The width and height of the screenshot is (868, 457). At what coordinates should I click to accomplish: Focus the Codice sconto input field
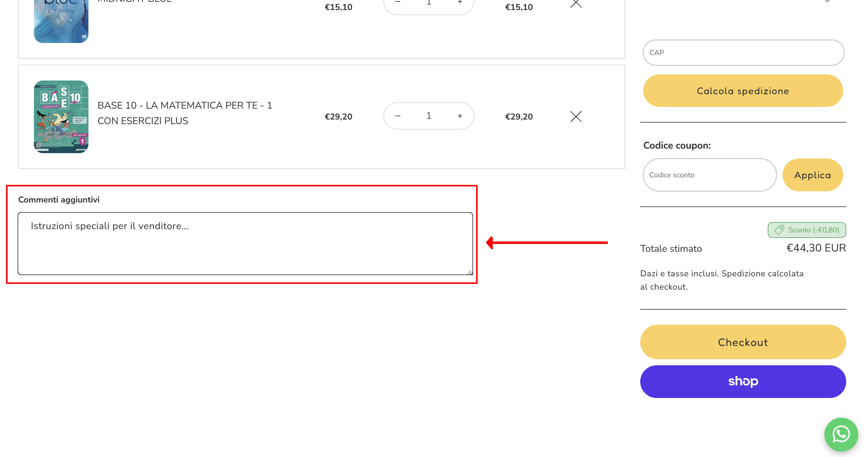click(710, 175)
